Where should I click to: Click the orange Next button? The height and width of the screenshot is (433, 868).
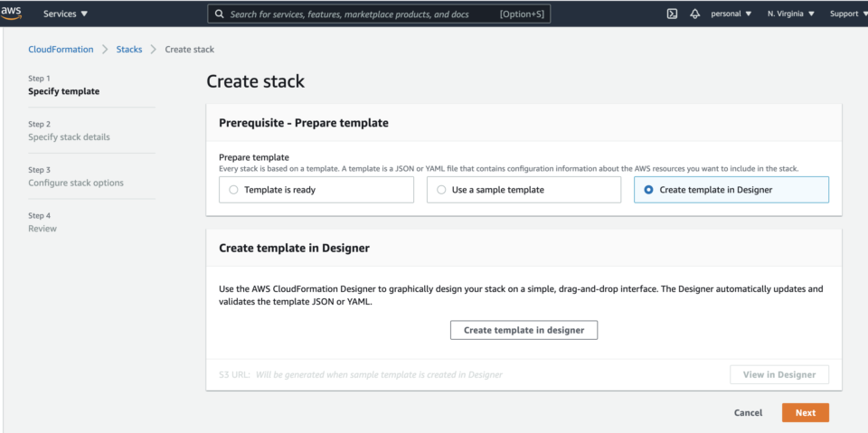coord(806,413)
